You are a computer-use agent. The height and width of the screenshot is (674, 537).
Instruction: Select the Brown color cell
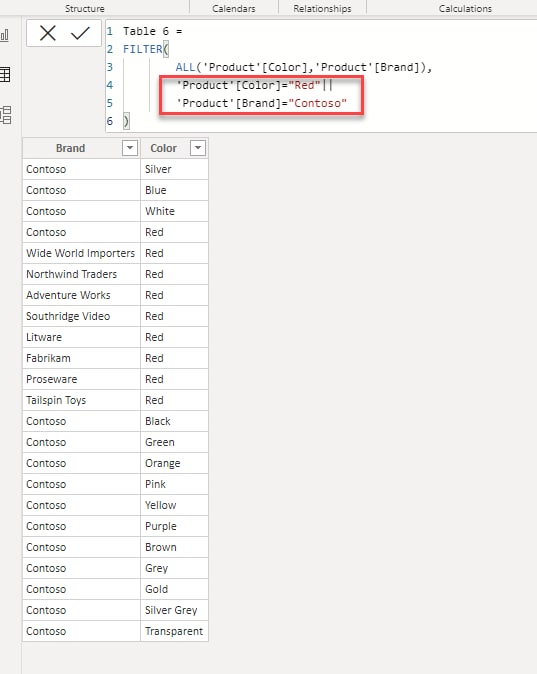pyautogui.click(x=174, y=548)
